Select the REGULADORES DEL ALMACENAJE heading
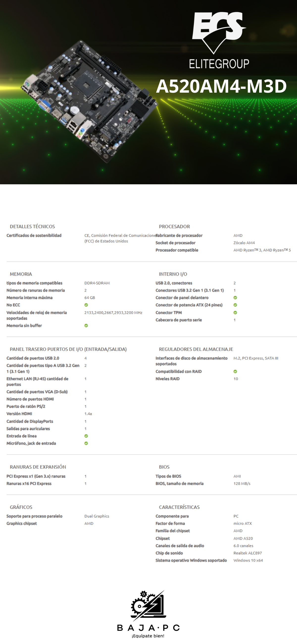 (196, 349)
